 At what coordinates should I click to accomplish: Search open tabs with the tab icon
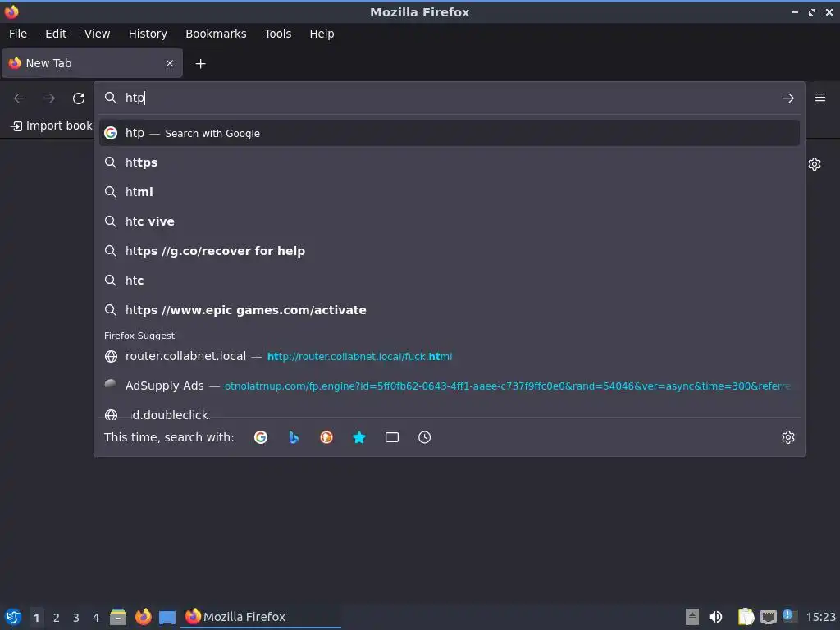pos(391,437)
